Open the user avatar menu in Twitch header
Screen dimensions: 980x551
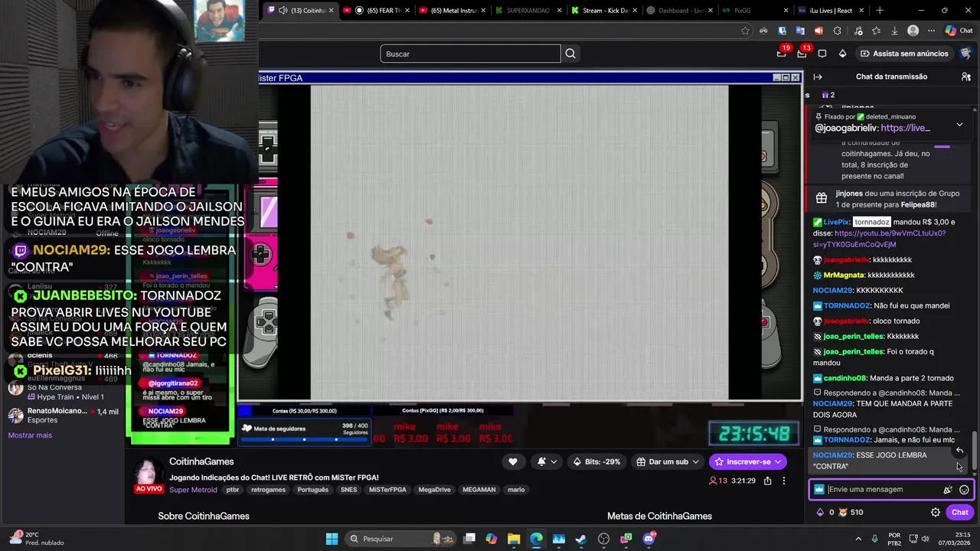[x=966, y=54]
